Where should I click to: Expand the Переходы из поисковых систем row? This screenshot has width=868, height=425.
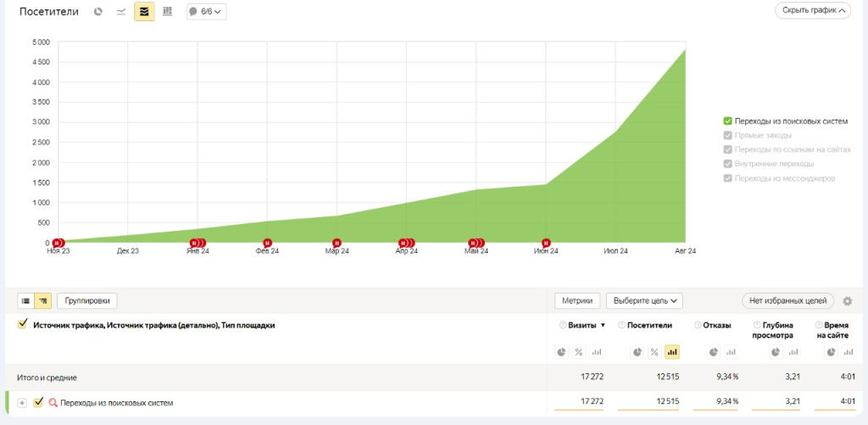(x=22, y=403)
